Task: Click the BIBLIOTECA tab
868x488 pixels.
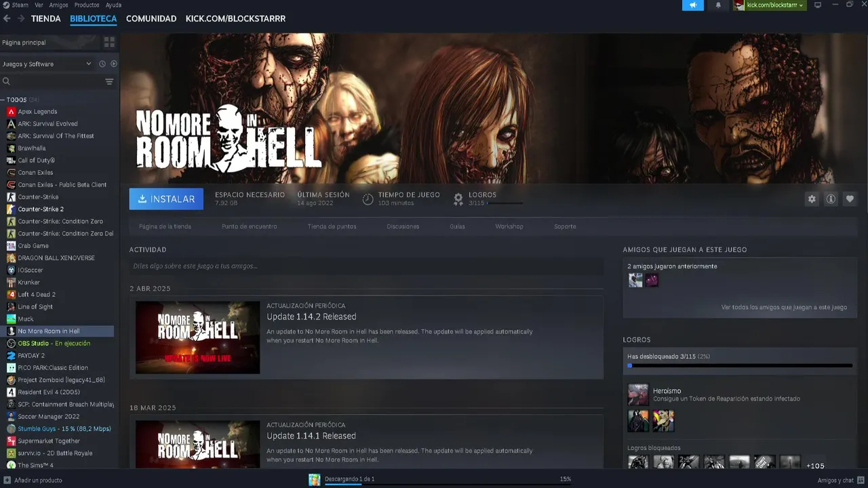Action: pos(94,18)
